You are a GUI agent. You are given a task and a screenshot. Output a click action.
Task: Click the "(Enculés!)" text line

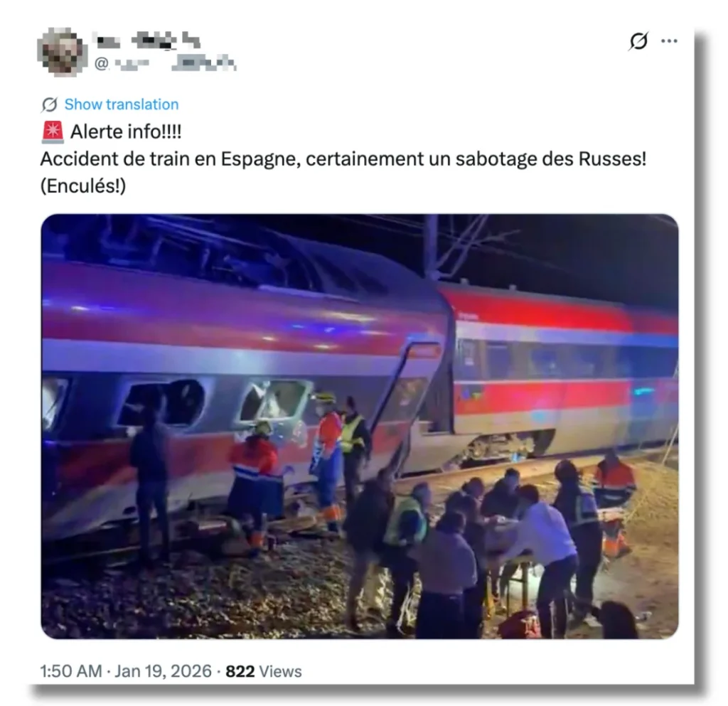tap(83, 186)
